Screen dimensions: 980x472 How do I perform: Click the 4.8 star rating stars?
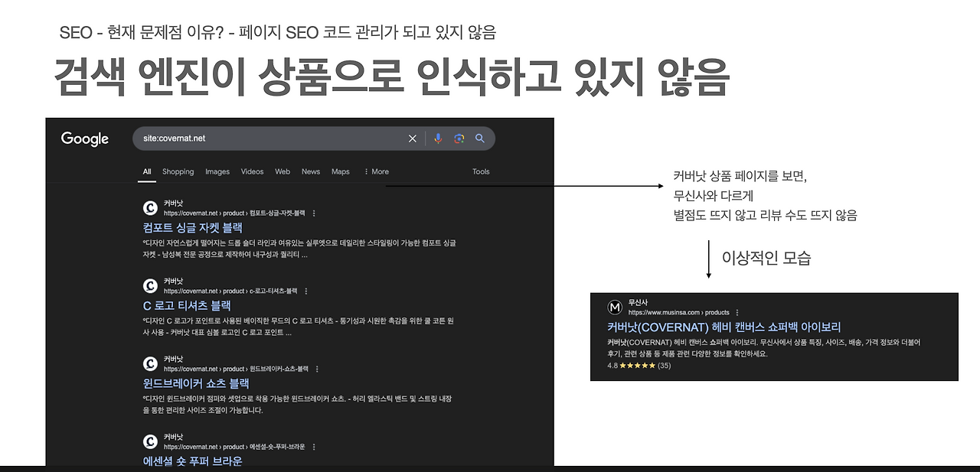coord(637,366)
